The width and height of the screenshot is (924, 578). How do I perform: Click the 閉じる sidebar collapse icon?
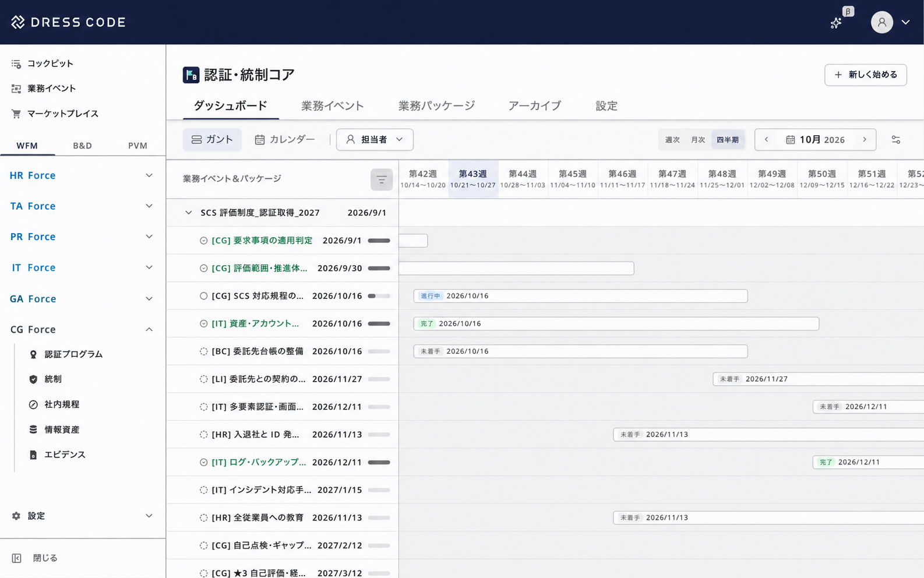16,558
